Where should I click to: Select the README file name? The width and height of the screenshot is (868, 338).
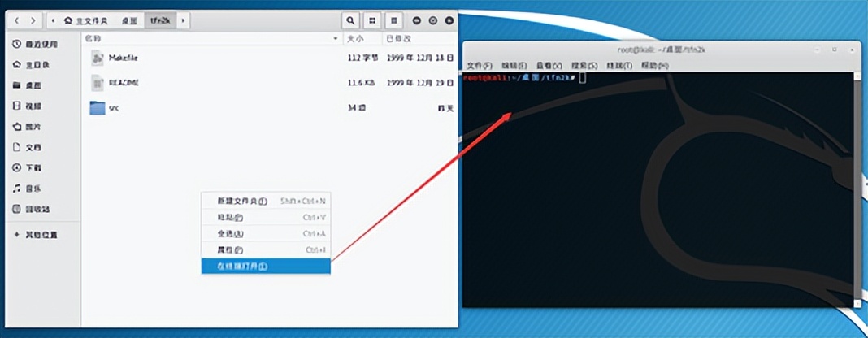tap(124, 82)
